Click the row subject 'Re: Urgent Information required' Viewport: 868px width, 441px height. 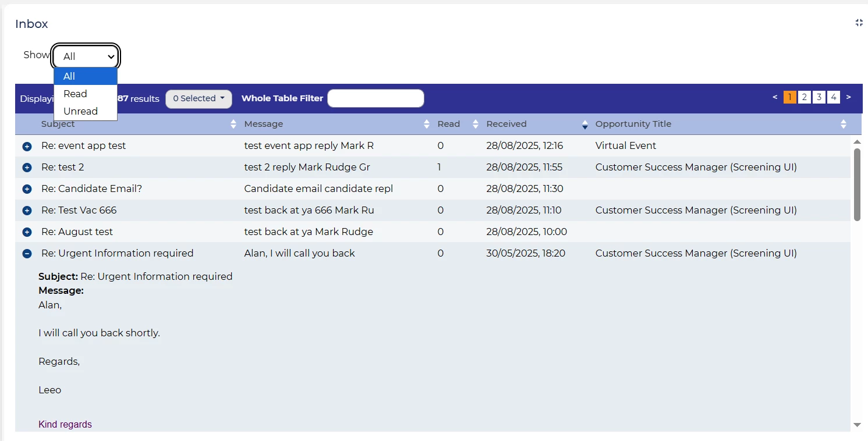(118, 254)
